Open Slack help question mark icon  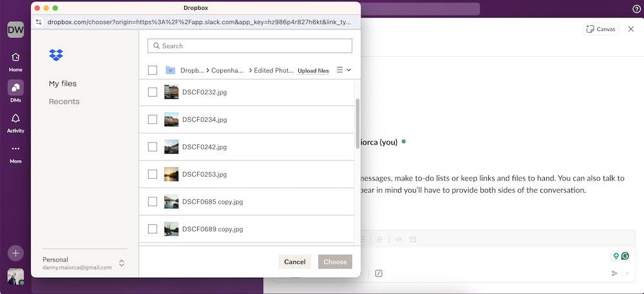[x=636, y=9]
